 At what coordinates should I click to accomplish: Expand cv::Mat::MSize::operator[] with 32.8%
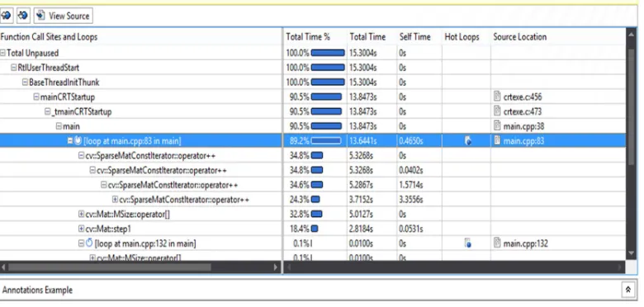tap(81, 215)
